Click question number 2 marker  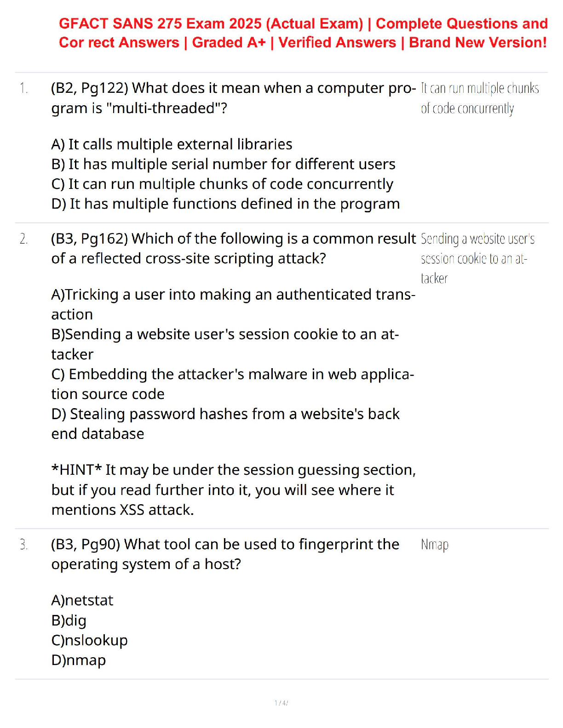click(24, 239)
